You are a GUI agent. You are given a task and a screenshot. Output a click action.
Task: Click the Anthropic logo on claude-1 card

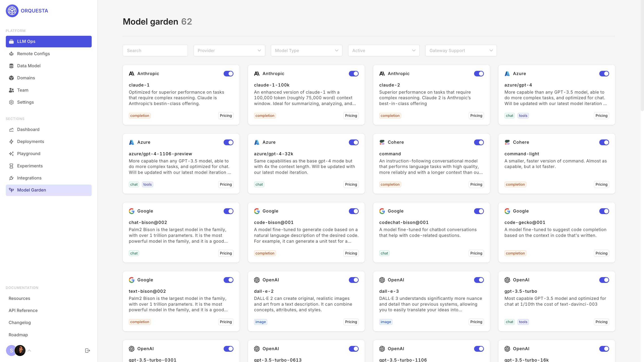click(131, 74)
